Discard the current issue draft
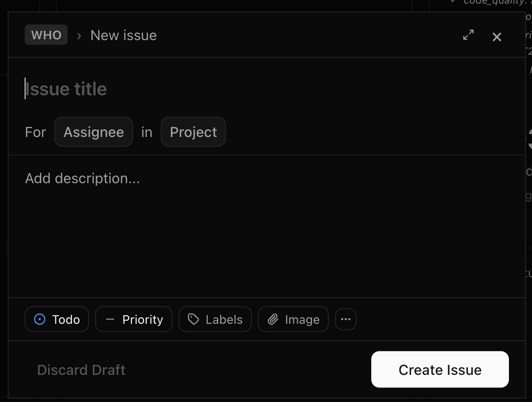The image size is (532, 402). click(x=81, y=370)
